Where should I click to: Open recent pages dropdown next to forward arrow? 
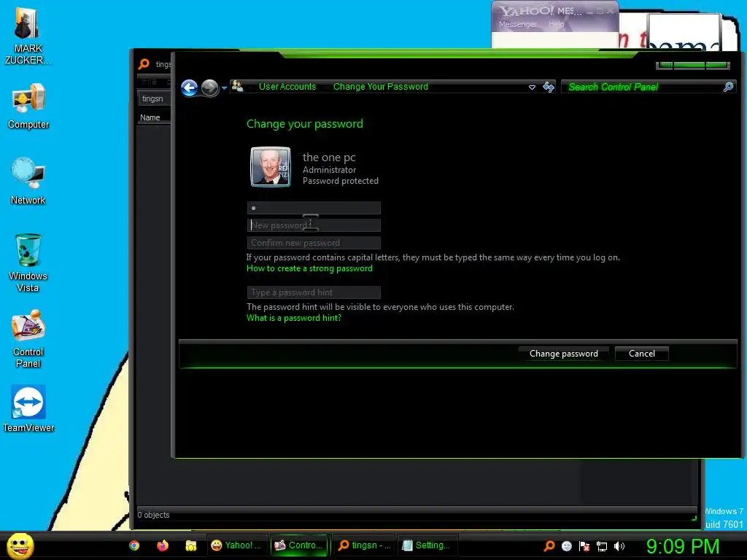224,88
